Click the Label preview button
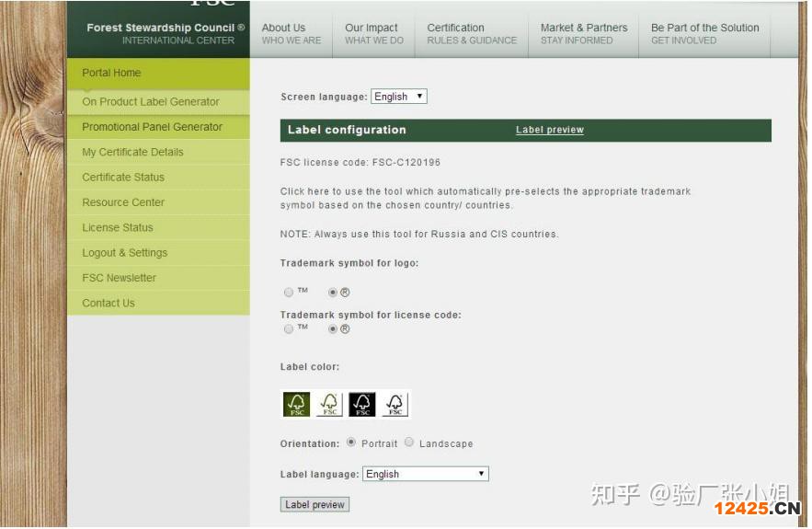 (316, 506)
